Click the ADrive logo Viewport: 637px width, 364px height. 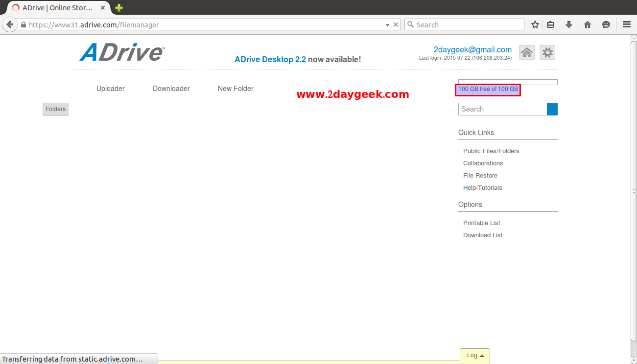[122, 52]
